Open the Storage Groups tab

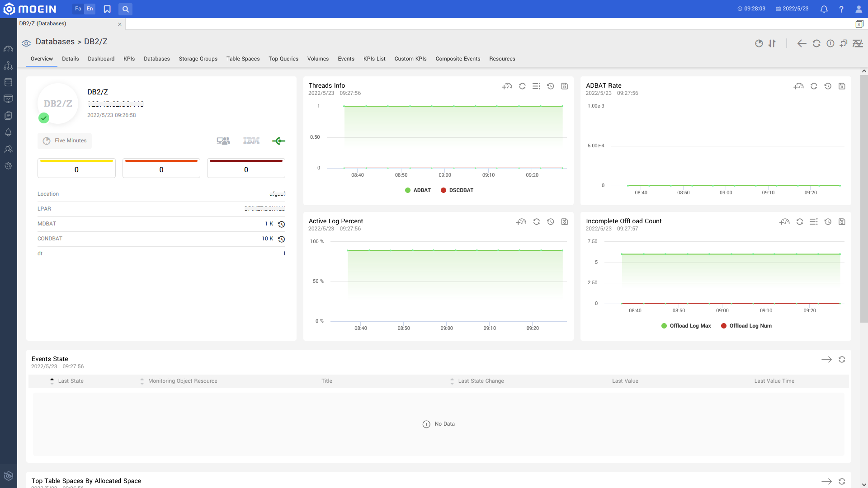[x=198, y=59]
